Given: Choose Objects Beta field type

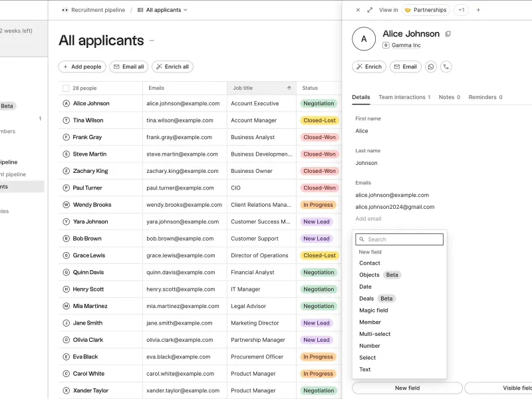Looking at the screenshot, I should pyautogui.click(x=400, y=275).
